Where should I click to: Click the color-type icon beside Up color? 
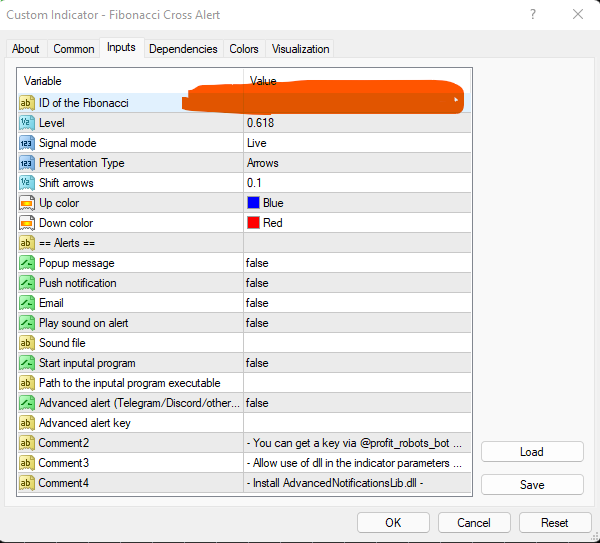[27, 203]
